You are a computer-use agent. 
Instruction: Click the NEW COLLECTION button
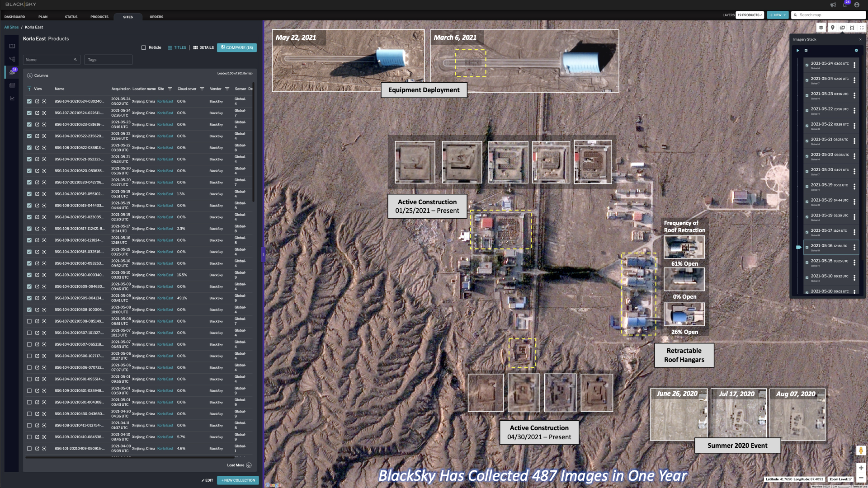pos(238,480)
